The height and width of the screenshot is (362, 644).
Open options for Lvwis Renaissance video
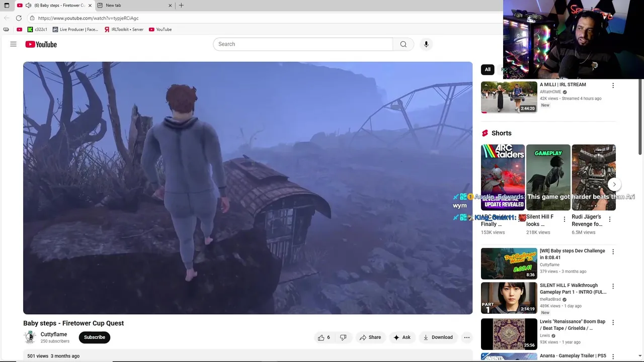[x=613, y=323]
